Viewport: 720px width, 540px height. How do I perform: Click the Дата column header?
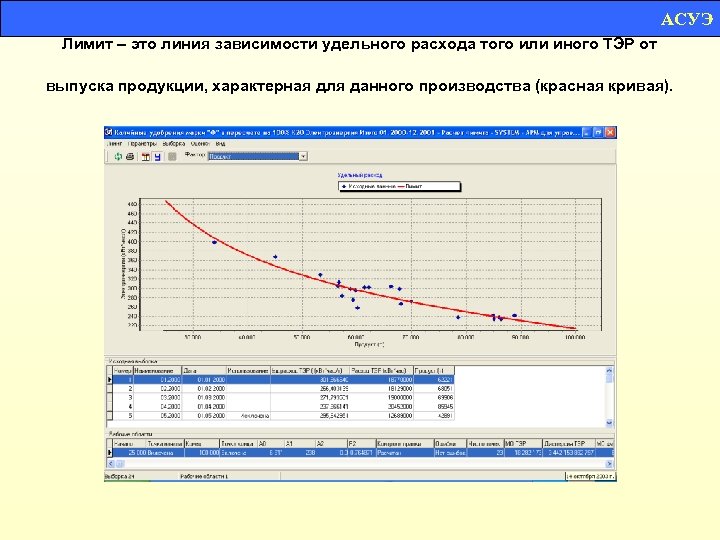point(204,371)
